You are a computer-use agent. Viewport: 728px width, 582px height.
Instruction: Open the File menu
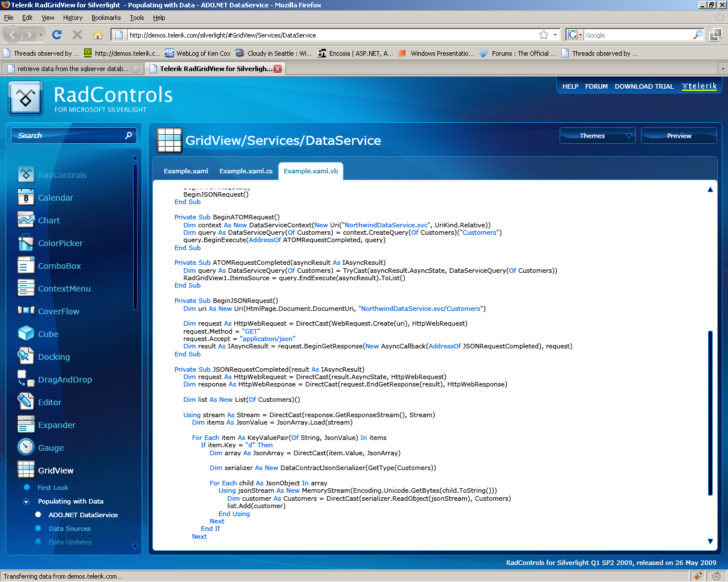(x=9, y=18)
